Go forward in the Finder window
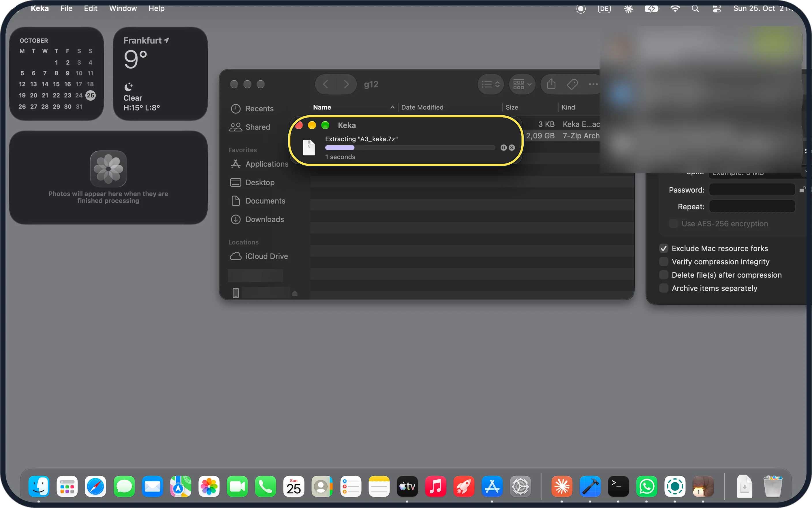812x508 pixels. [346, 84]
